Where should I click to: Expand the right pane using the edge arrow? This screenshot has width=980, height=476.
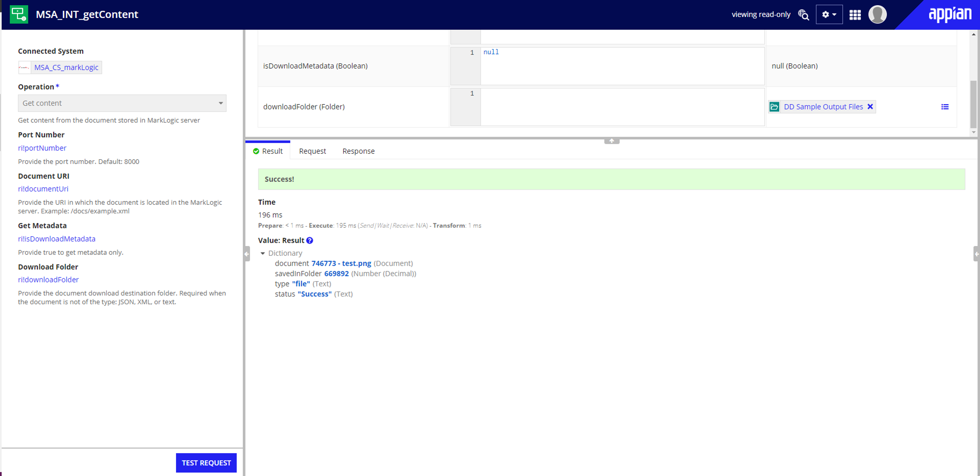click(977, 254)
